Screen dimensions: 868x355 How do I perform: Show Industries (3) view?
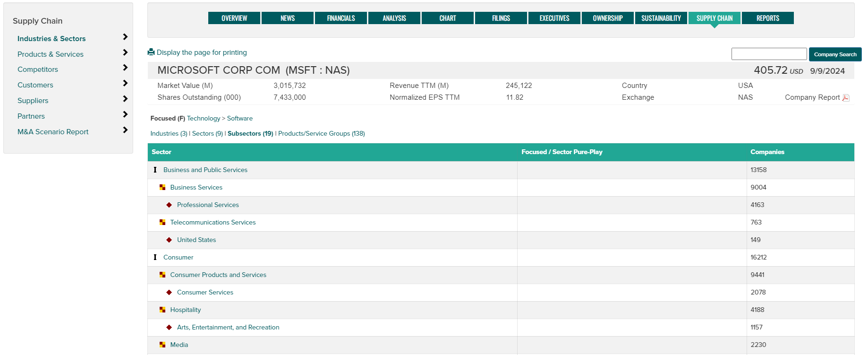pyautogui.click(x=169, y=133)
